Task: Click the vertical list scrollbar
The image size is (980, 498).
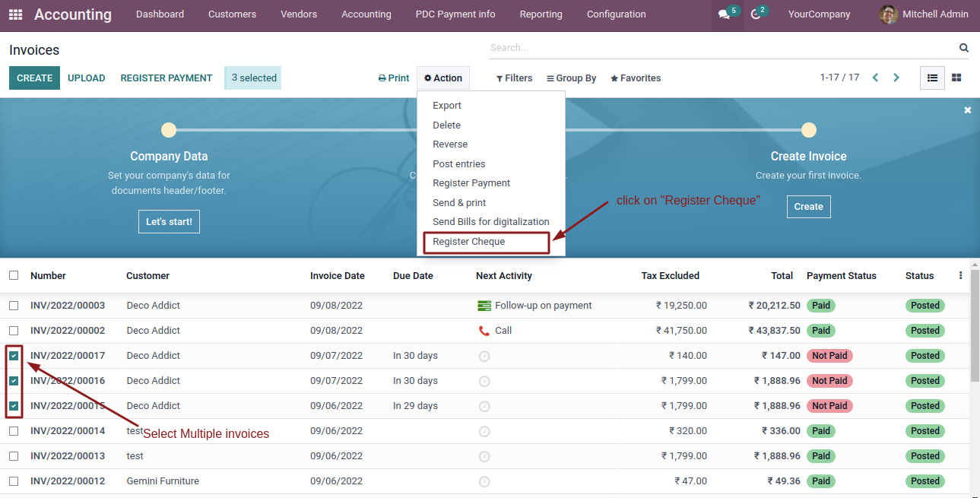Action: click(975, 325)
